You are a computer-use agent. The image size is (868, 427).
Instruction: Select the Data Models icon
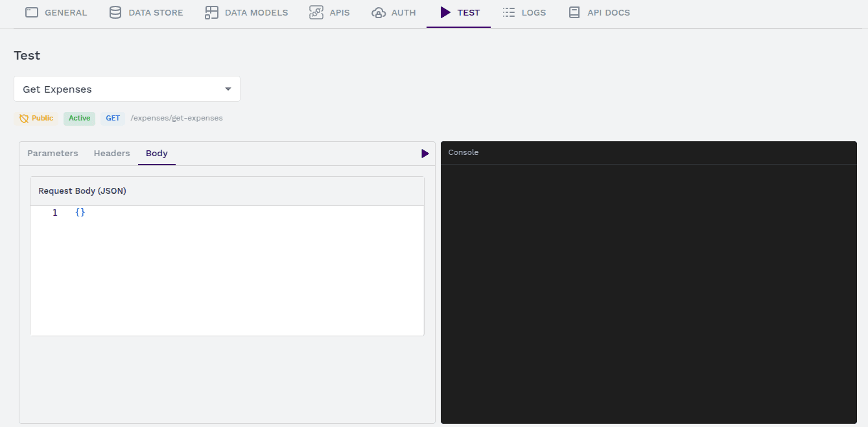tap(211, 12)
